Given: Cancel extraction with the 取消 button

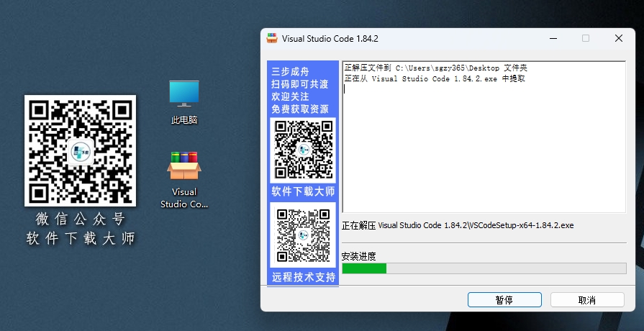Looking at the screenshot, I should pos(587,300).
